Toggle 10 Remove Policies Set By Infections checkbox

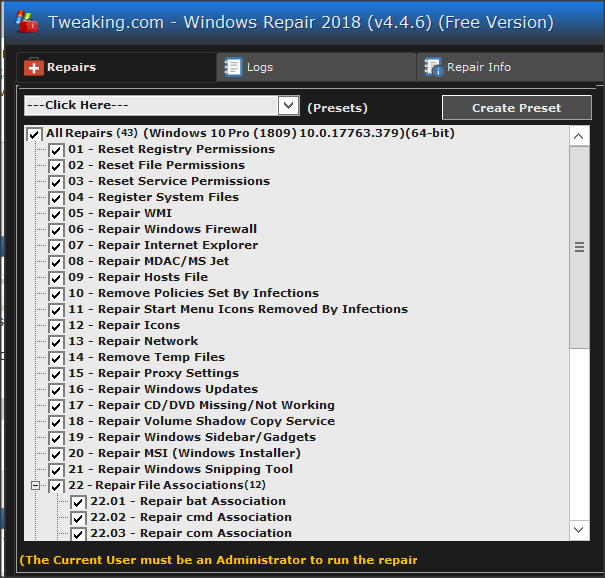pyautogui.click(x=56, y=294)
